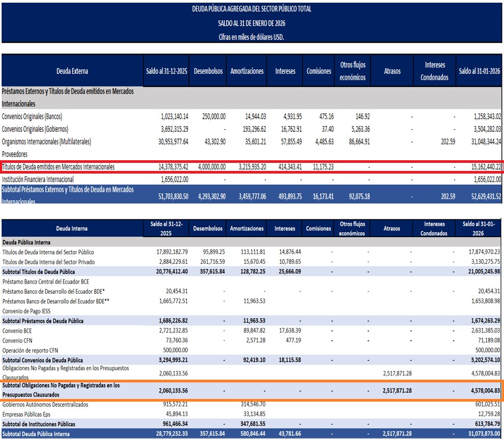Select the 3,215,935.20 amortization in Títulos de Deuda row

click(253, 167)
